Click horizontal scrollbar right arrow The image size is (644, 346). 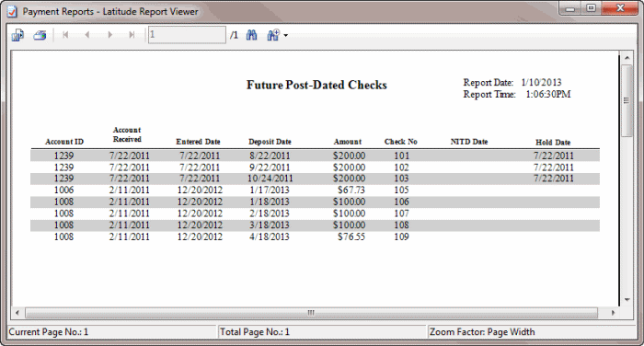point(613,313)
